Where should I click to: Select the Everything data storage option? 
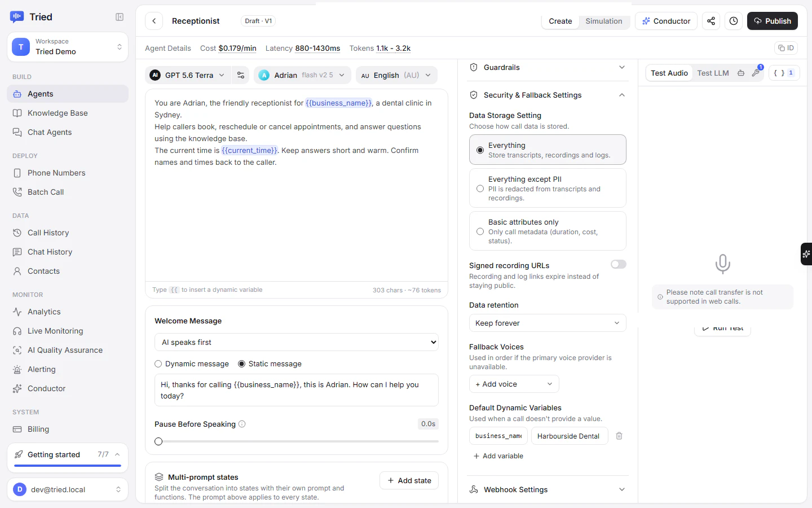(548, 150)
